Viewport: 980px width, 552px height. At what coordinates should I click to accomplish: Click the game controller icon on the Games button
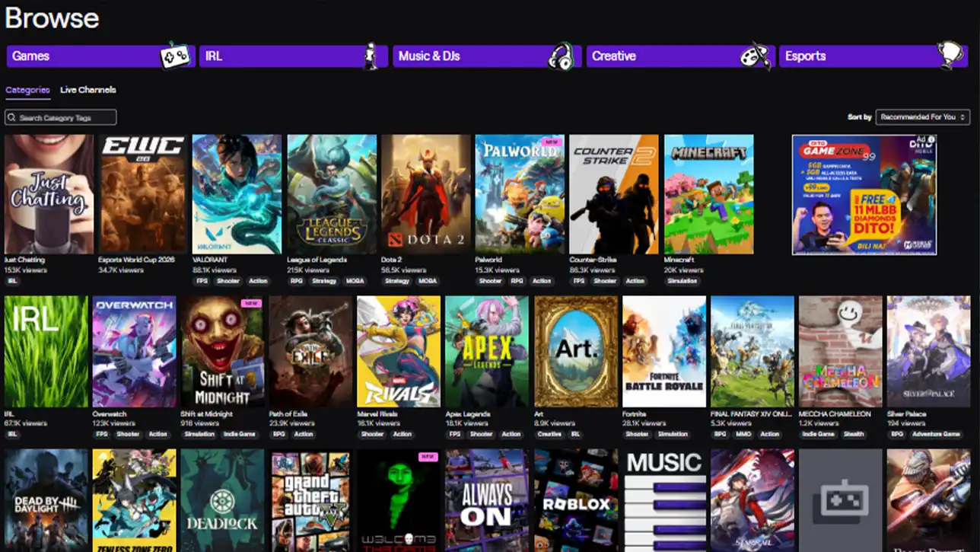174,56
